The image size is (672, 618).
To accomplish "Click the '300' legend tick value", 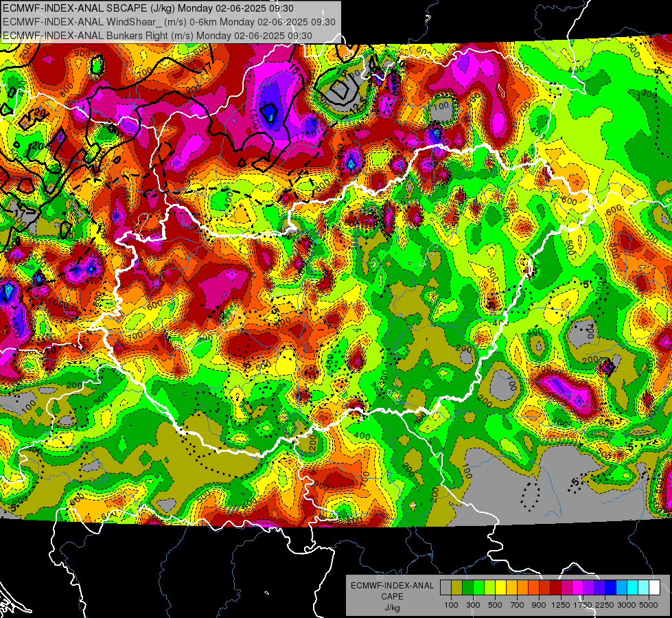I will [473, 605].
